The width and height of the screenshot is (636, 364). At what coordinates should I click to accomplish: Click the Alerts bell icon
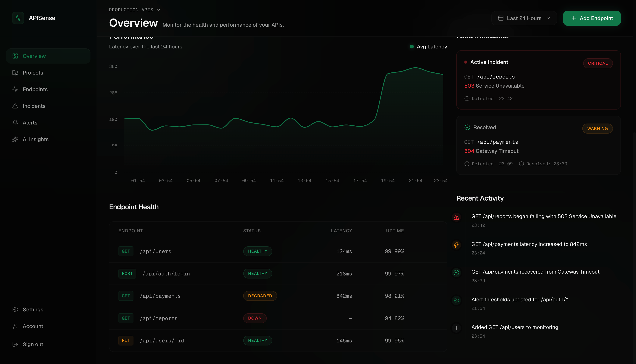pyautogui.click(x=15, y=123)
